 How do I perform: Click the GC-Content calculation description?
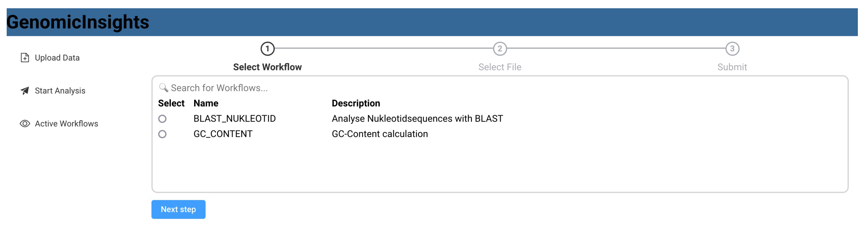(380, 134)
